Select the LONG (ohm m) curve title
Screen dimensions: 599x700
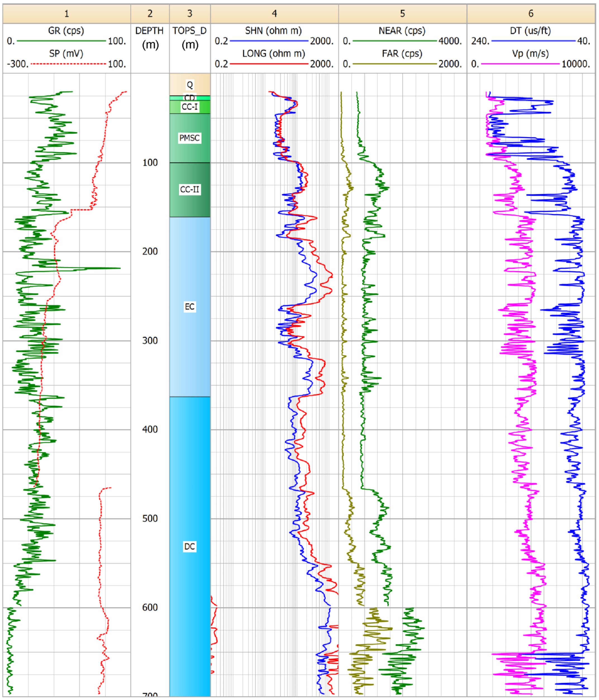click(x=273, y=53)
